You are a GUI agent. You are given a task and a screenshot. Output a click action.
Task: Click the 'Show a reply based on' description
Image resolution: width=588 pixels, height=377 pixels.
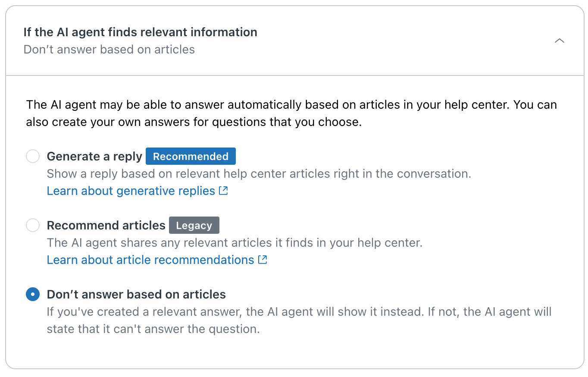coord(259,173)
